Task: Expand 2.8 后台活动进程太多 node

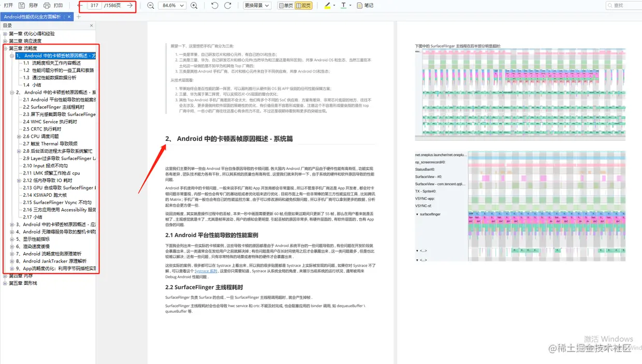Action: point(19,151)
